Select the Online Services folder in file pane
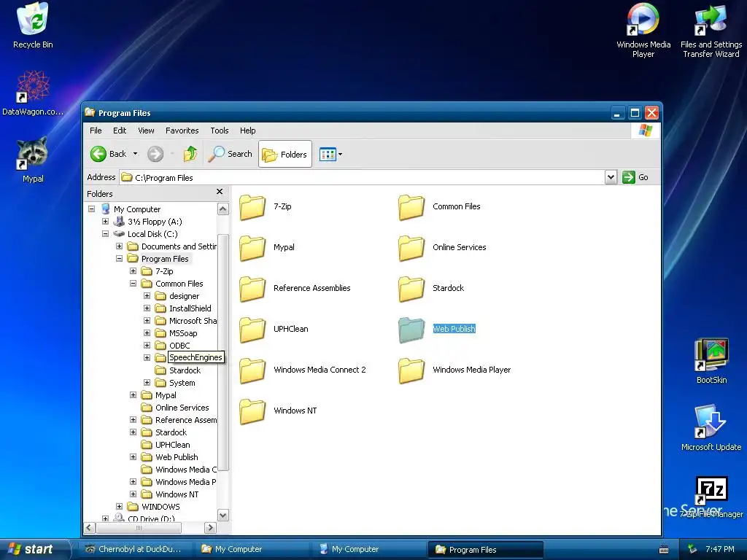 click(x=442, y=248)
